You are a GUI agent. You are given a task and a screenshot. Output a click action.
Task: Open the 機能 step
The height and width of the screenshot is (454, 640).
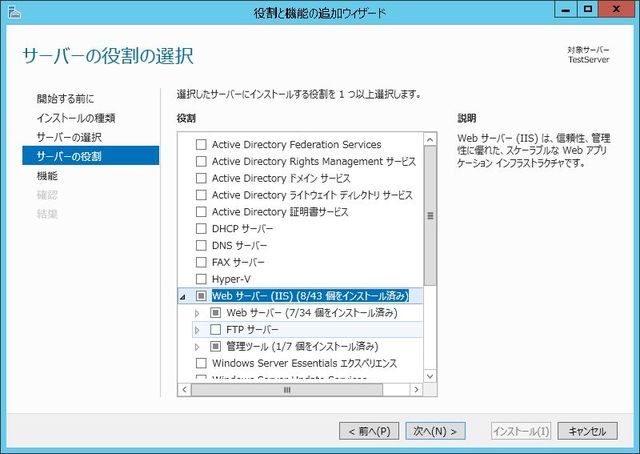click(47, 176)
